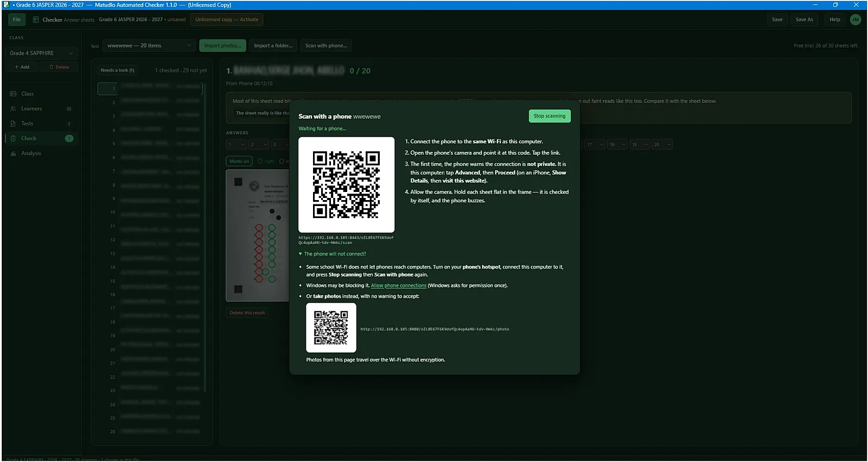Click Scan with phone... toolbar button
This screenshot has width=868, height=462.
coord(326,46)
